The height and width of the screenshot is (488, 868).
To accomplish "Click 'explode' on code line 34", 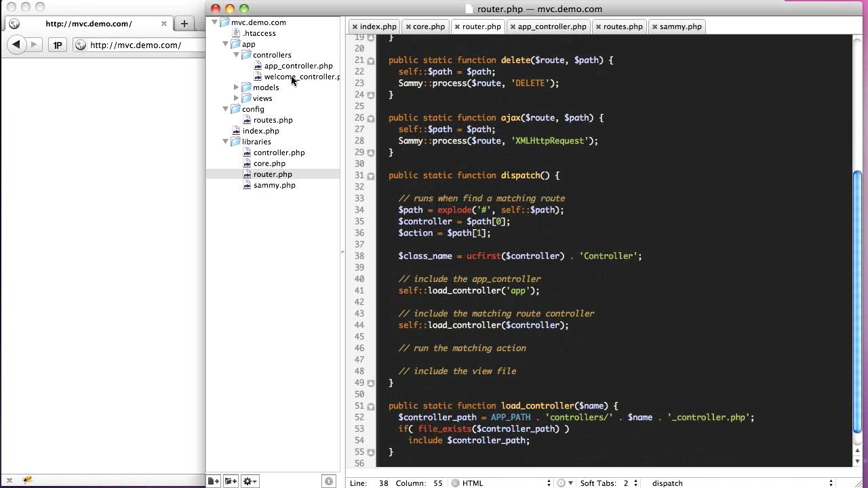I will [454, 209].
